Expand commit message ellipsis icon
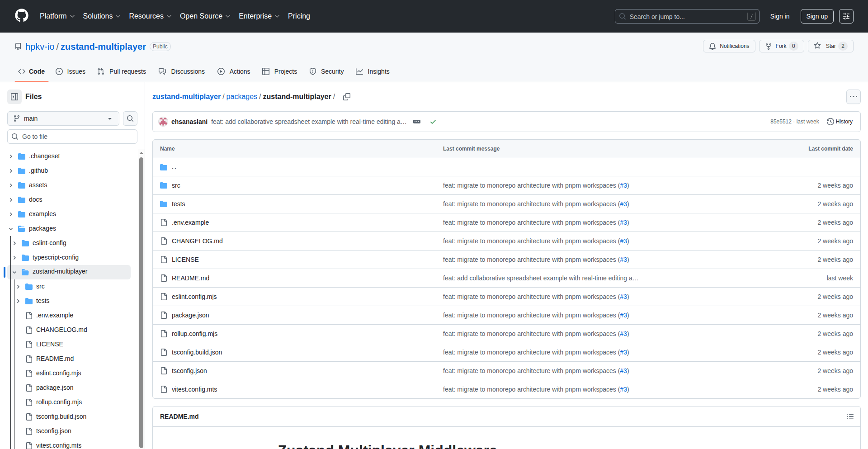This screenshot has height=449, width=868. (x=417, y=122)
